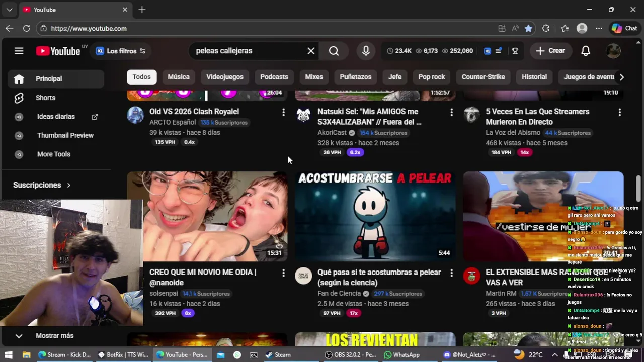The width and height of the screenshot is (644, 362).
Task: Open the La Voz del Abismo channel avatar
Action: 471,115
